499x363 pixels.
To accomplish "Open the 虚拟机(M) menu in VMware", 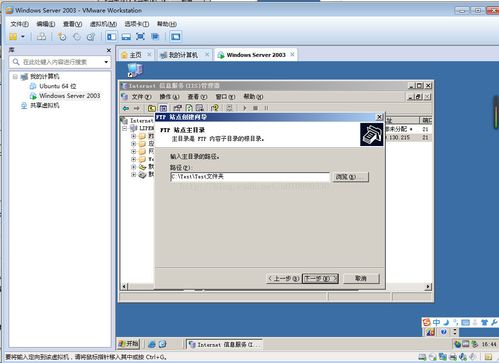I will (x=103, y=24).
